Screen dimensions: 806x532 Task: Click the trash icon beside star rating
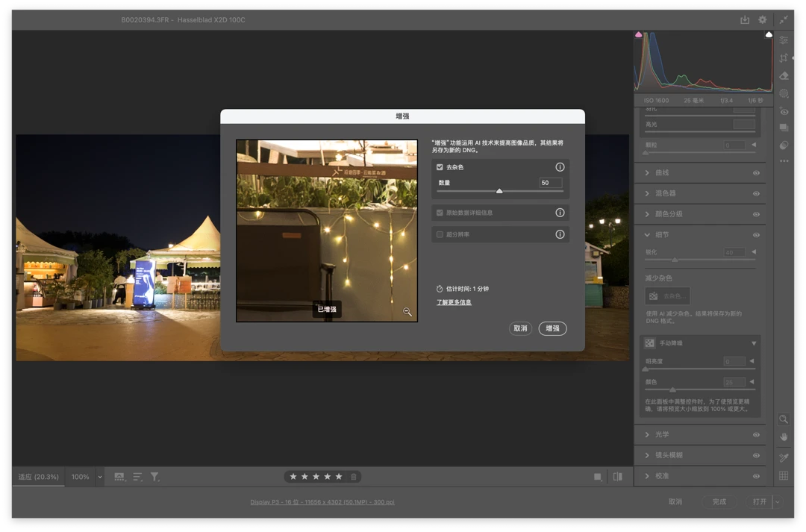coord(354,477)
